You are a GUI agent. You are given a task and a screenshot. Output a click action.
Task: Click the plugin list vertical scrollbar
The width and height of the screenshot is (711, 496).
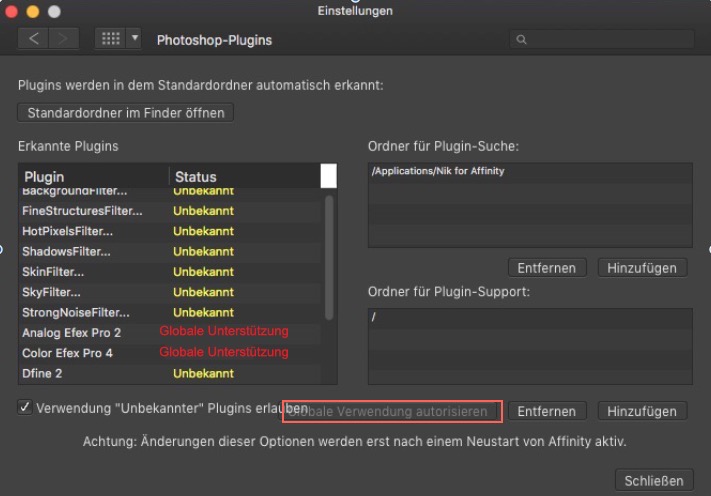point(329,258)
